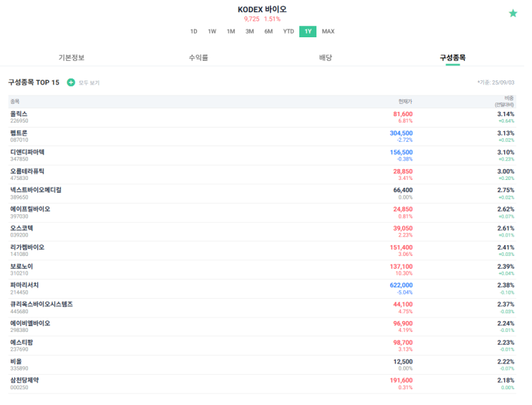The image size is (532, 405).
Task: Open the 큐리옥스바이오시스템즈 stock row
Action: [x=262, y=308]
